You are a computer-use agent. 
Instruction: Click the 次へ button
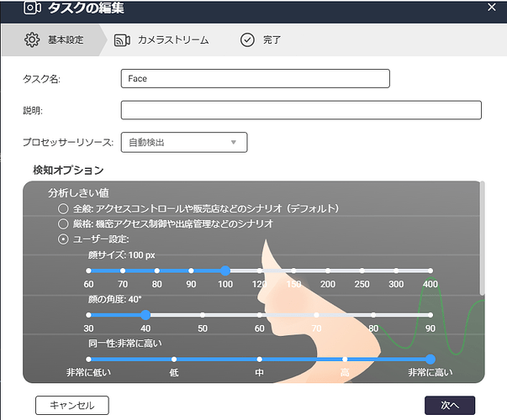pyautogui.click(x=450, y=406)
